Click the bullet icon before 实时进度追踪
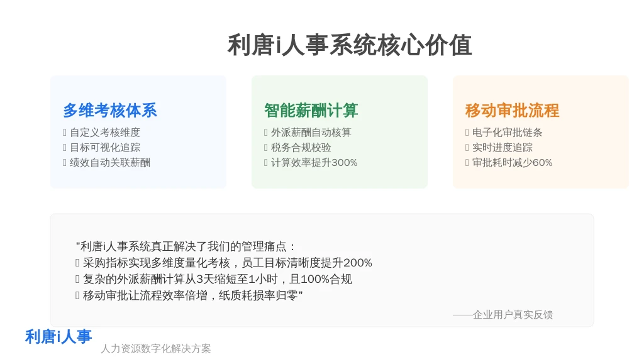Image resolution: width=644 pixels, height=362 pixels. (467, 147)
